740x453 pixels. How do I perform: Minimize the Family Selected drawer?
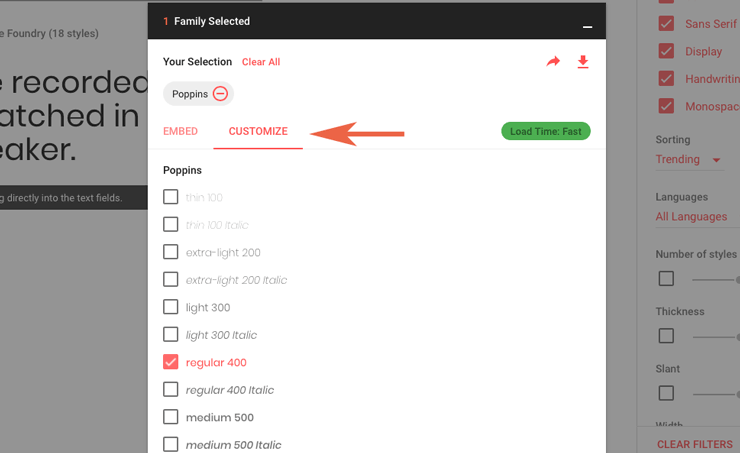(587, 27)
